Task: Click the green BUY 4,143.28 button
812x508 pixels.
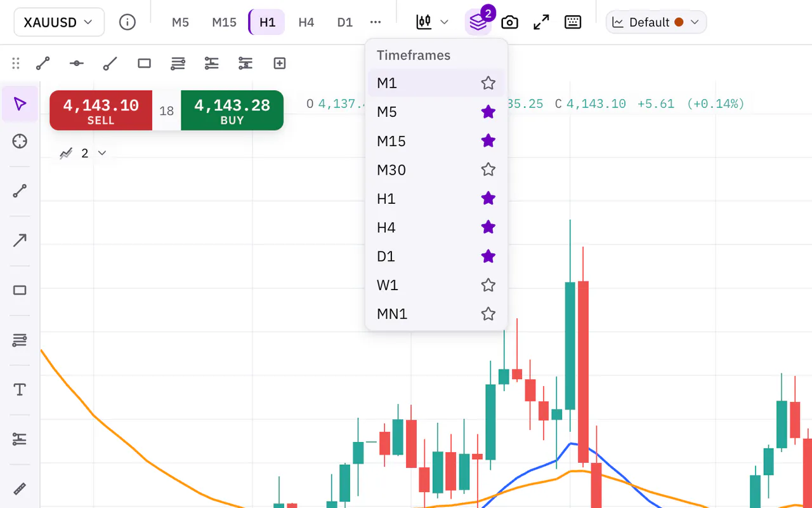Action: 232,110
